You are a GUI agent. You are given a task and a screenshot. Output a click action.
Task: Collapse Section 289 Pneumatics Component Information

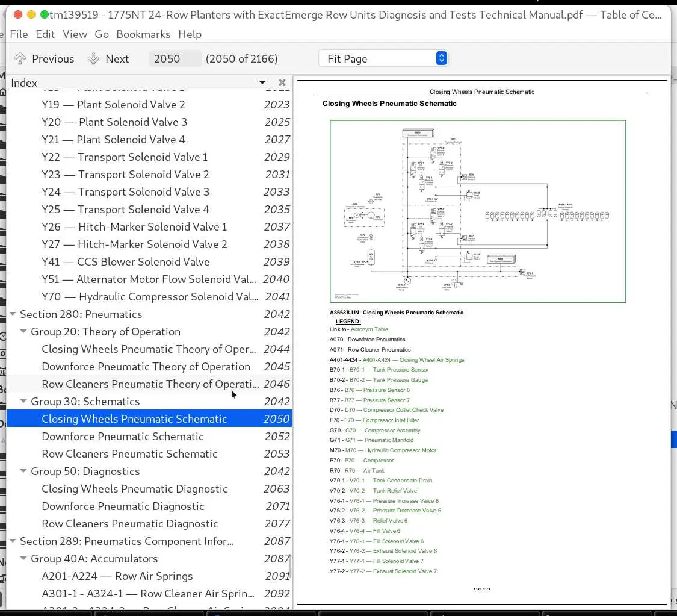coord(13,541)
